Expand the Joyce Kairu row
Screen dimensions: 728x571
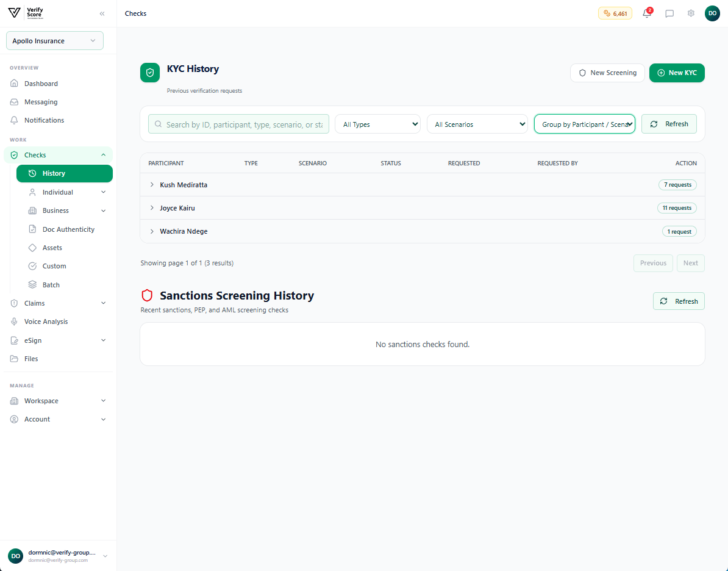coord(152,208)
